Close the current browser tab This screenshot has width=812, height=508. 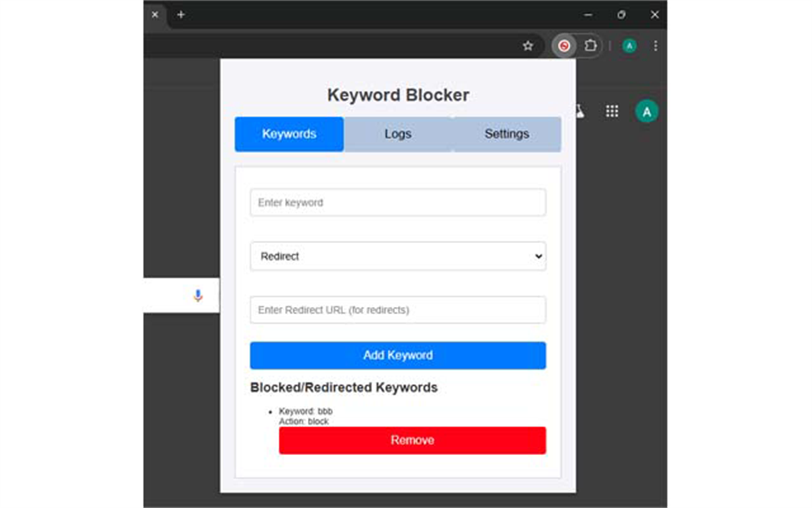coord(155,14)
